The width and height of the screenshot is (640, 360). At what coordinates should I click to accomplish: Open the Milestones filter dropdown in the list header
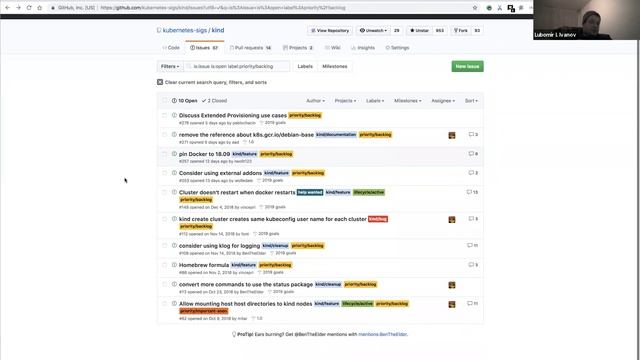point(408,101)
